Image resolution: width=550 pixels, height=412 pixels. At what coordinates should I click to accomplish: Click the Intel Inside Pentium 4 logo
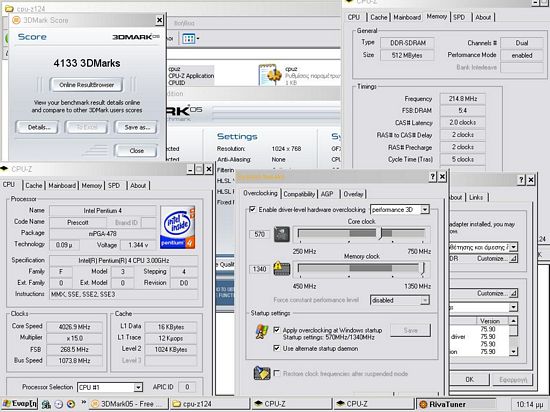click(x=177, y=227)
